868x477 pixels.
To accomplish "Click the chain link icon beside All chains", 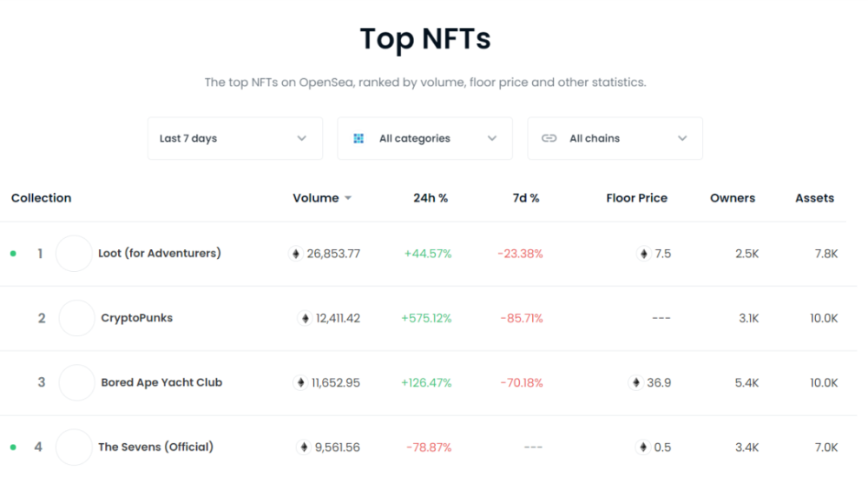I will coord(549,138).
